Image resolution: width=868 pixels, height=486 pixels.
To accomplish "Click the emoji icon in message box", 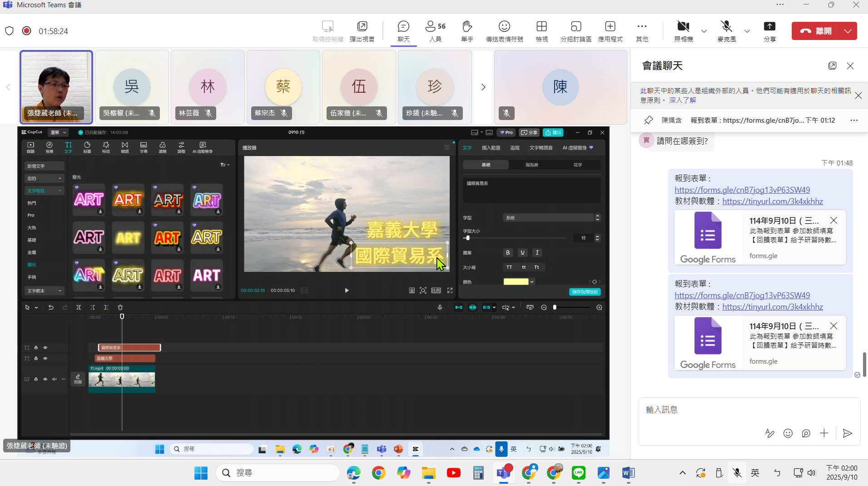I will (788, 433).
